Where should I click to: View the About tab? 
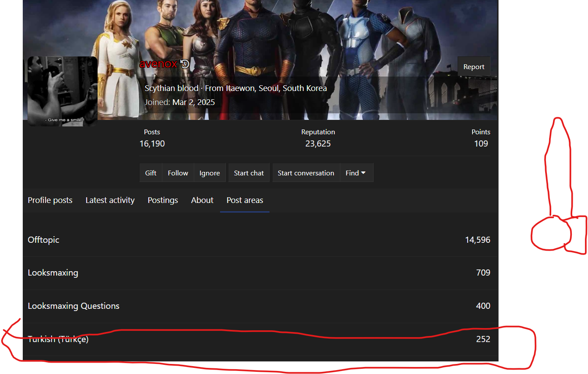pos(202,200)
